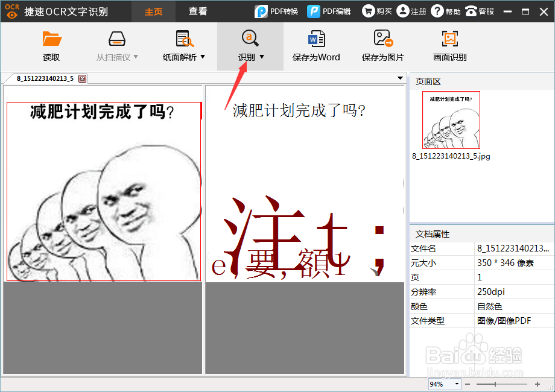Image resolution: width=555 pixels, height=392 pixels.
Task: Click the 自然色 color value
Action: [489, 306]
